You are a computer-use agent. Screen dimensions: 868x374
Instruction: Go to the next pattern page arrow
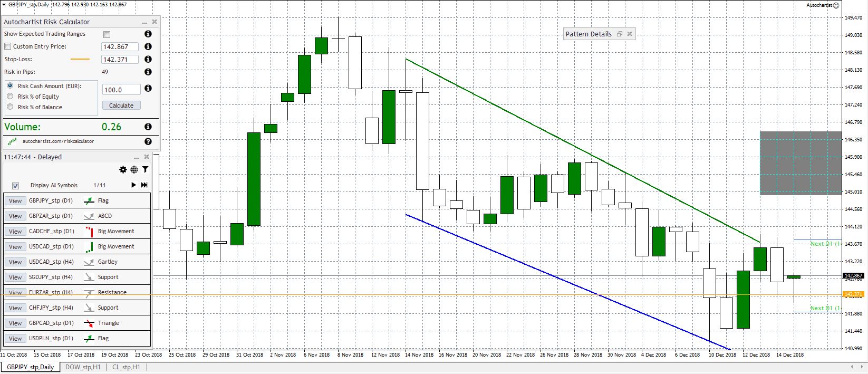(133, 185)
